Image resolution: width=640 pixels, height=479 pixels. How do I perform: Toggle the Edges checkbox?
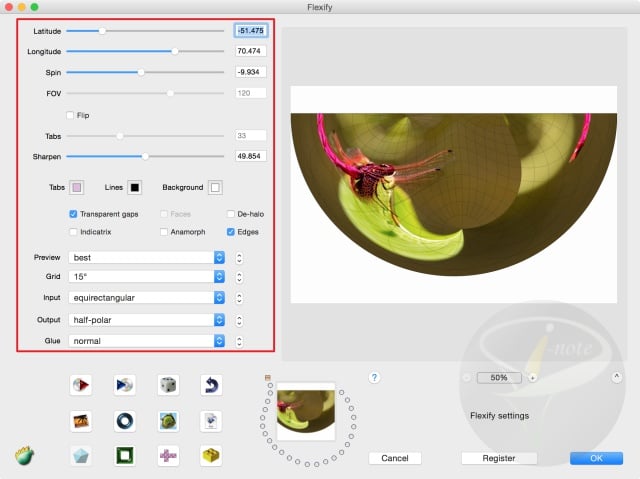[231, 231]
